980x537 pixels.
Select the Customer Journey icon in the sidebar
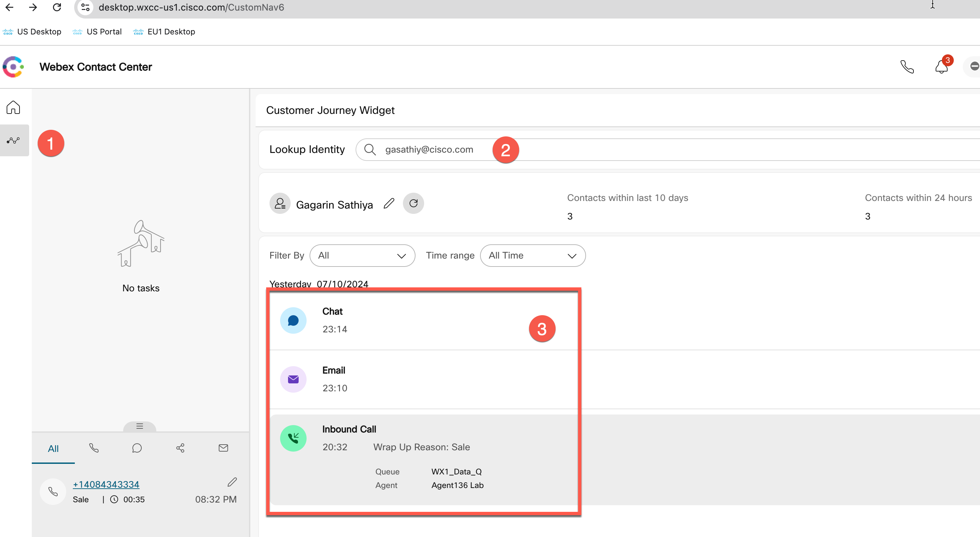pyautogui.click(x=13, y=140)
